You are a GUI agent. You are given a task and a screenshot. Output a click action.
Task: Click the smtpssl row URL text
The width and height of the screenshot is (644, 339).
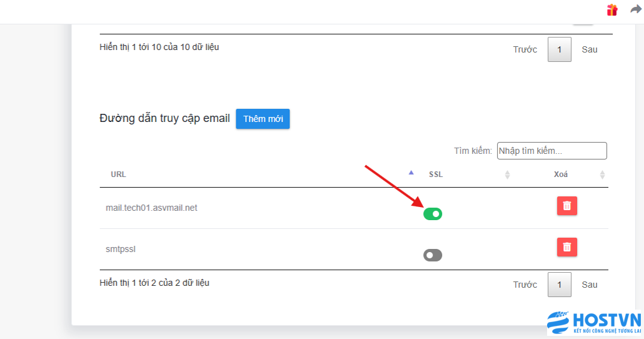click(x=121, y=249)
